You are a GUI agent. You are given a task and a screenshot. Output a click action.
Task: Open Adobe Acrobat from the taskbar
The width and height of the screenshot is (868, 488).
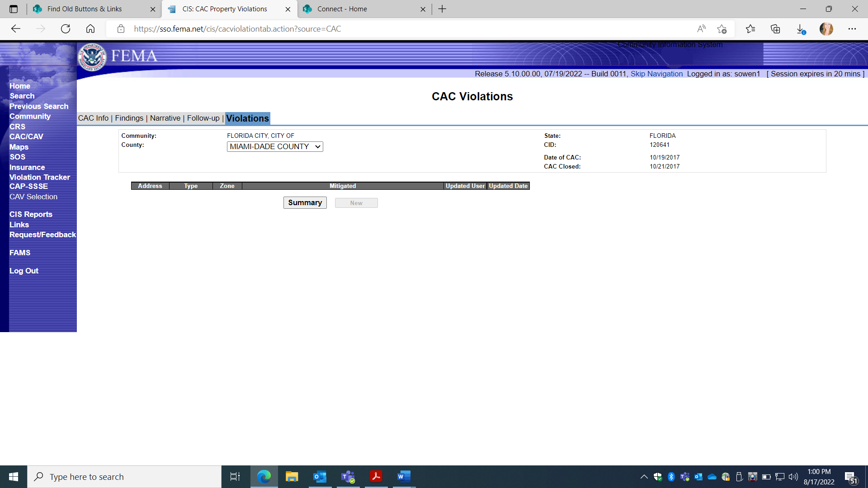click(376, 477)
